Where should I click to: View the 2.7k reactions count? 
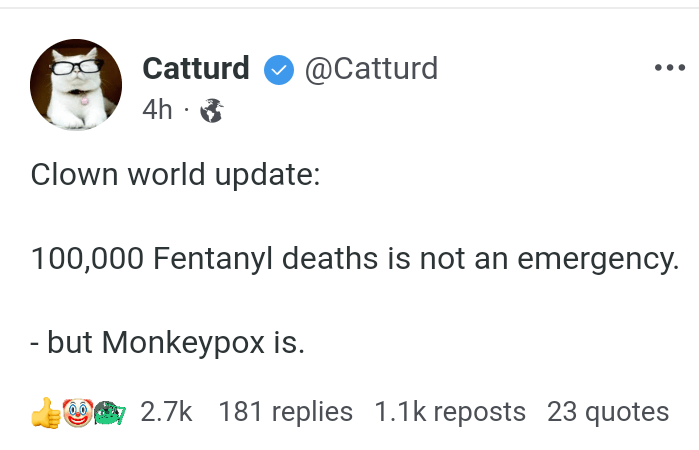pos(166,411)
